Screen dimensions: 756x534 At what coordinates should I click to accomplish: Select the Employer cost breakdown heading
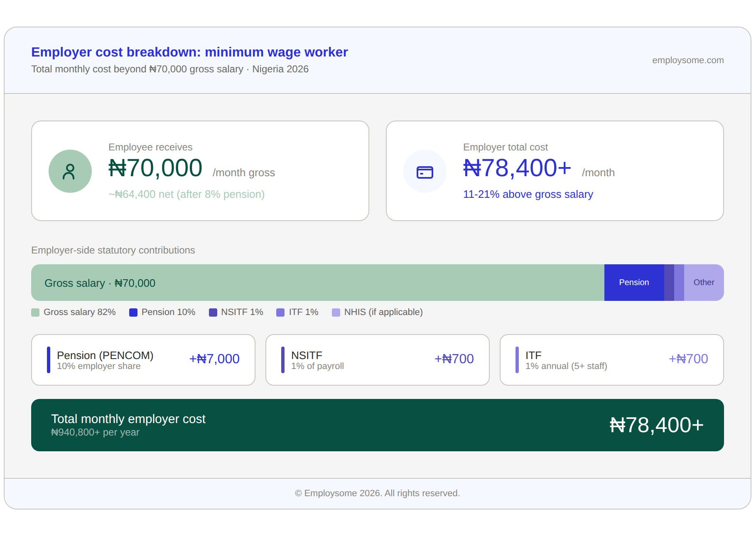pos(189,52)
